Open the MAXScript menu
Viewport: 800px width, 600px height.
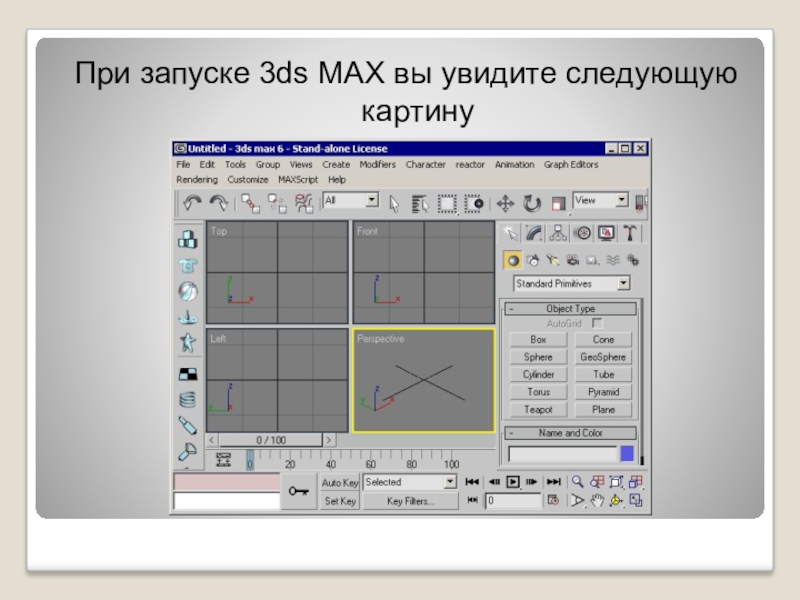(297, 180)
